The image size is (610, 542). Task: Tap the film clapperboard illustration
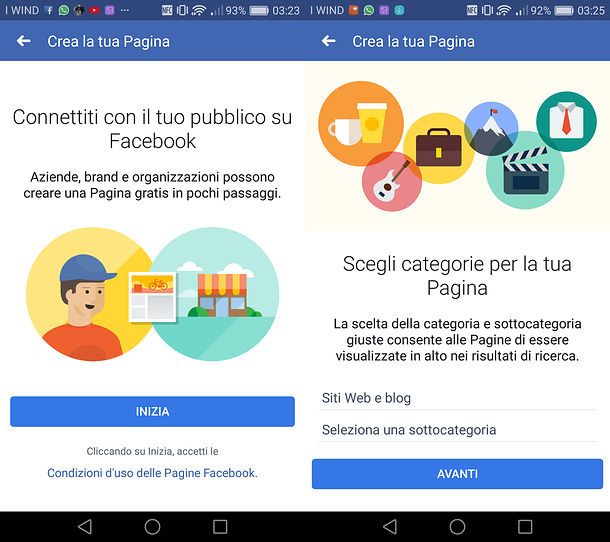pos(526,170)
